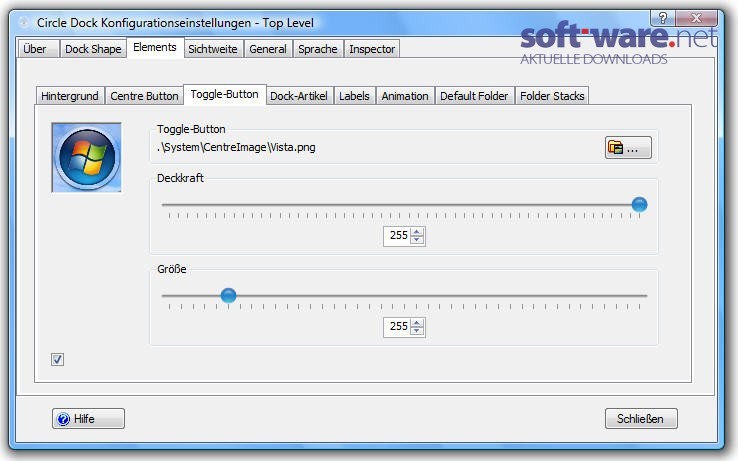Click the title bar help question mark

coord(662,18)
